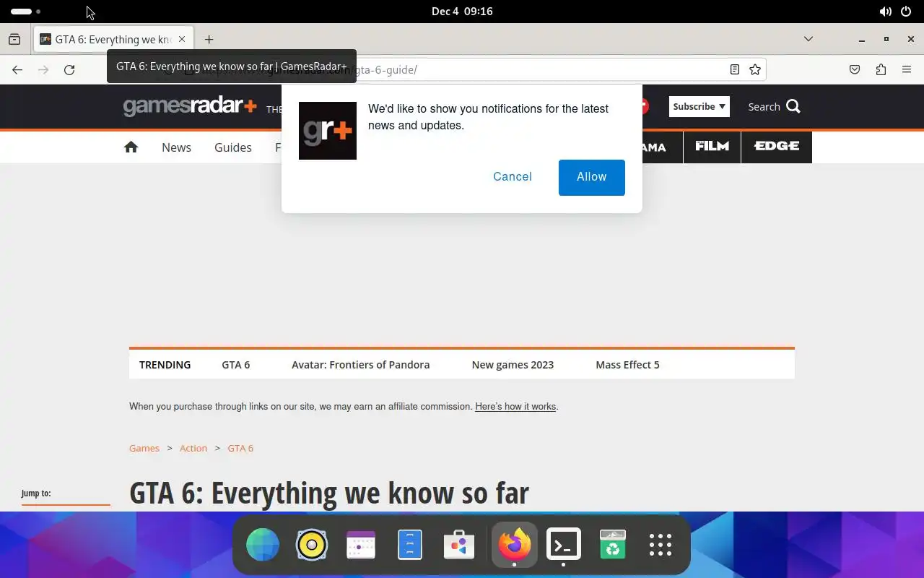This screenshot has height=578, width=924.
Task: Click the Firefox dock icon
Action: 515,545
